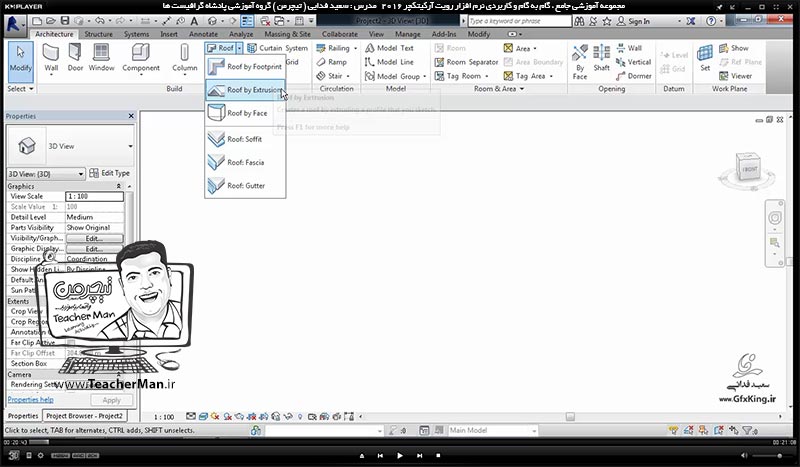Screen dimensions: 800x467
Task: Open the work plane Viewer
Action: tap(735, 76)
